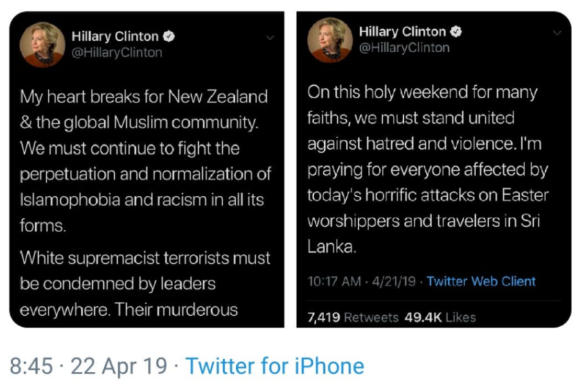Click the Twitter Web Client link
The image size is (586, 392).
[481, 281]
